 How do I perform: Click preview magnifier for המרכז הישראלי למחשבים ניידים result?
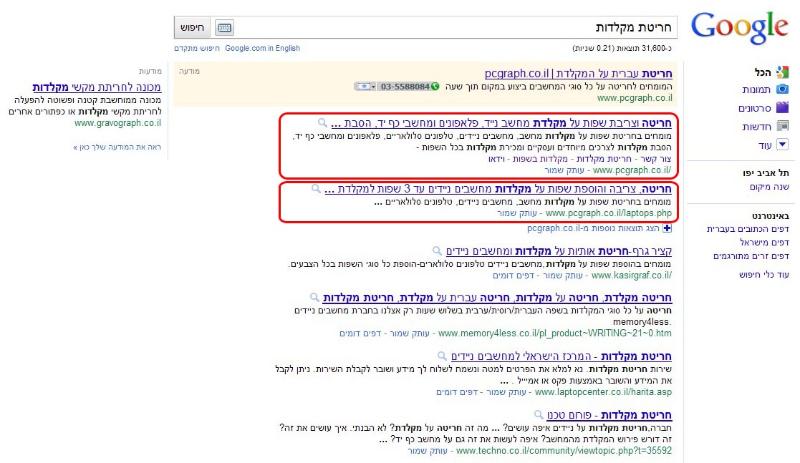tap(442, 356)
